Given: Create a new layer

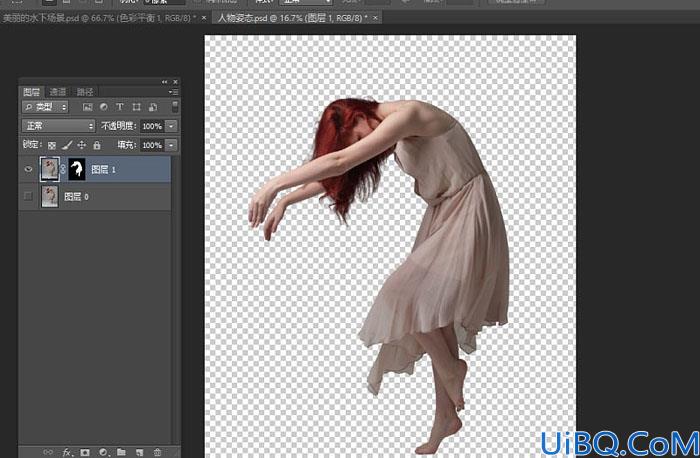Looking at the screenshot, I should tap(139, 452).
